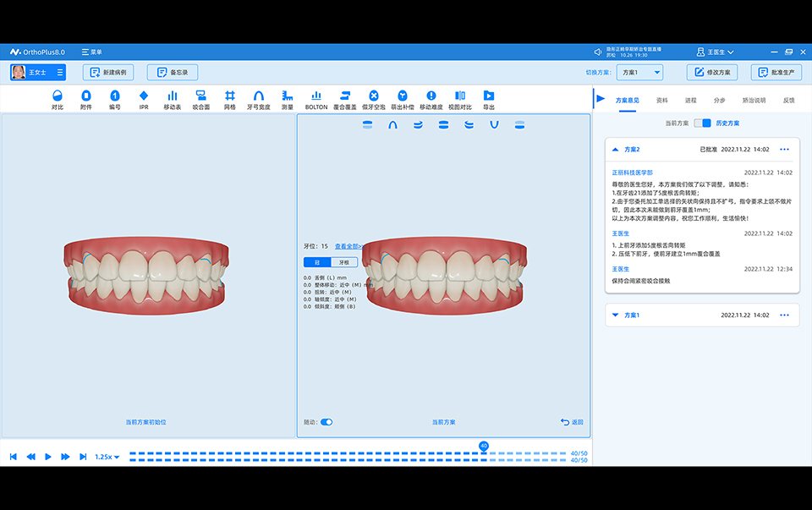The width and height of the screenshot is (812, 510).
Task: Open the 方案1 plan switch dropdown
Action: (x=639, y=73)
